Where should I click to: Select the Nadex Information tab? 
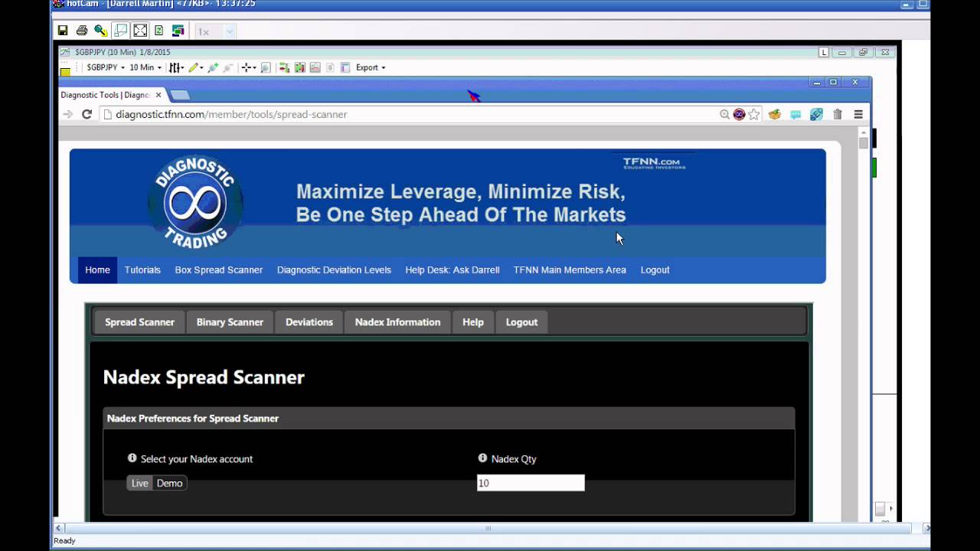coord(397,322)
